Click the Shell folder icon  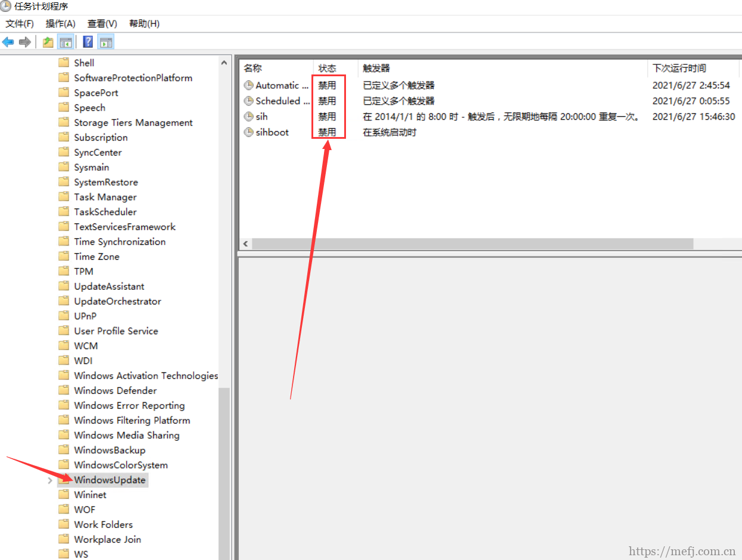coord(64,63)
